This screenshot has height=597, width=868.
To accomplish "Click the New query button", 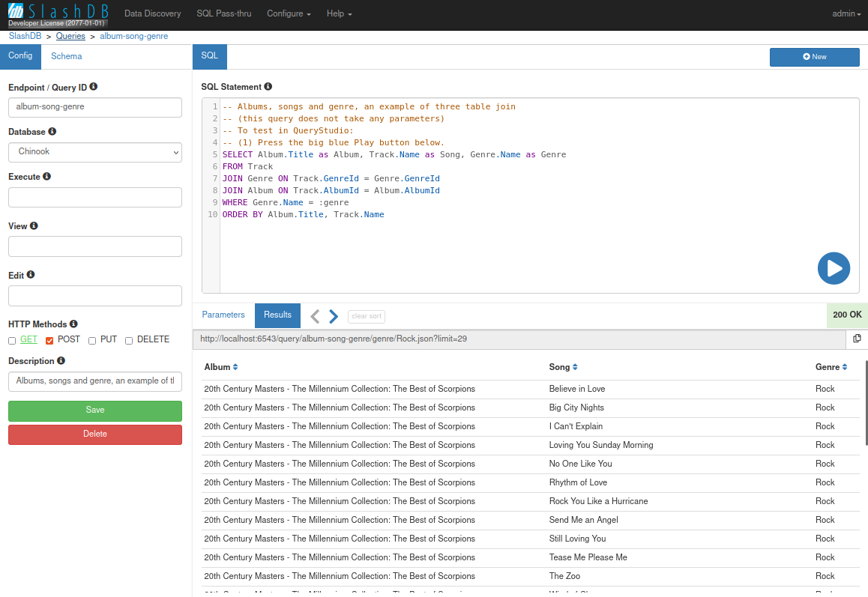I will [814, 57].
